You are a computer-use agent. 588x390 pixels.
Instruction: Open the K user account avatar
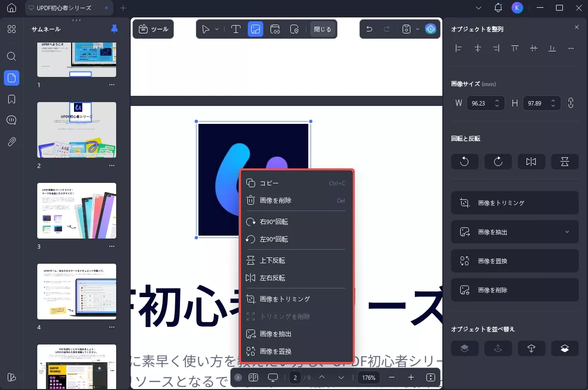[517, 8]
